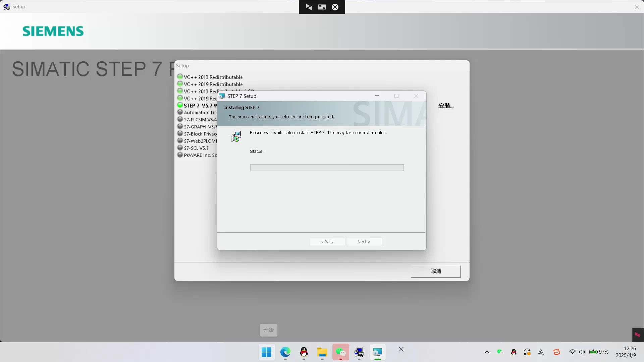Expand hidden system tray icons chevron

coord(487,352)
